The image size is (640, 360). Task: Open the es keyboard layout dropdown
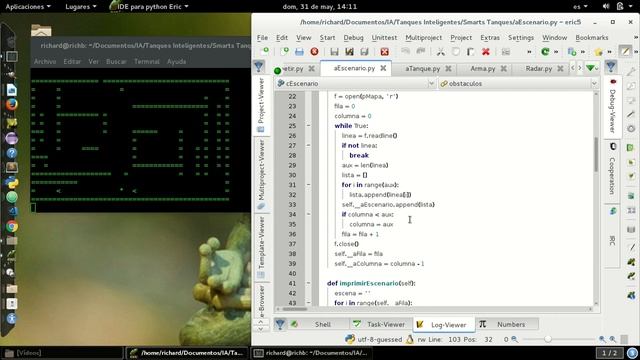(580, 7)
